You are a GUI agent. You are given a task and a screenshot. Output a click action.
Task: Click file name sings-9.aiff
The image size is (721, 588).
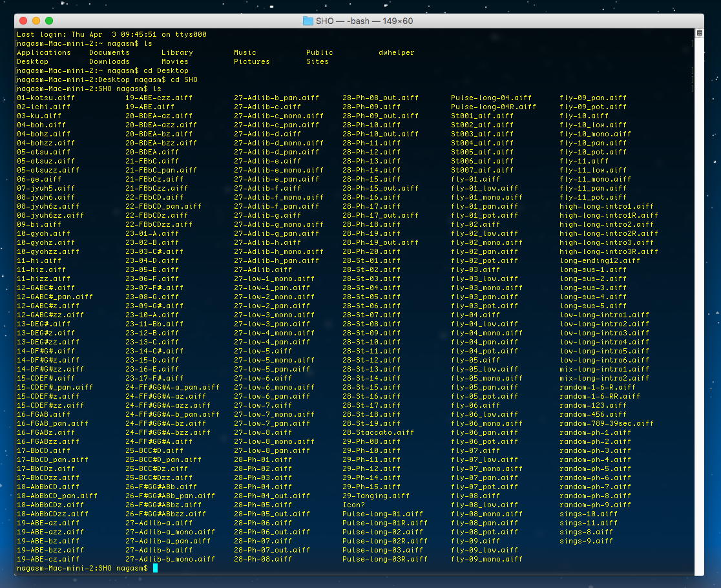(586, 541)
